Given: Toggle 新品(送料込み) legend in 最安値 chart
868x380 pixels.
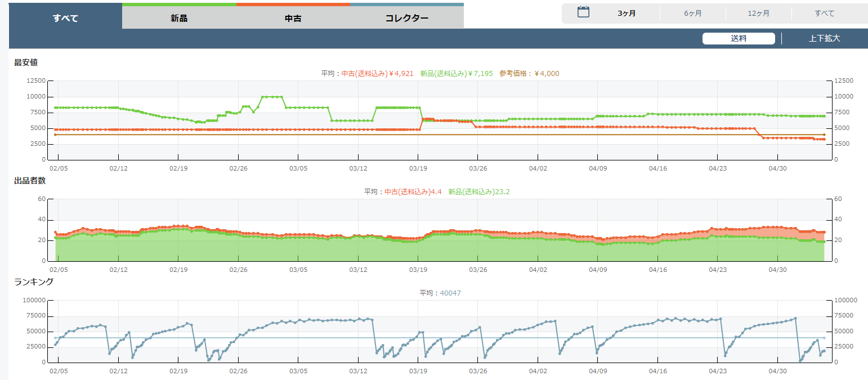Looking at the screenshot, I should coord(456,74).
